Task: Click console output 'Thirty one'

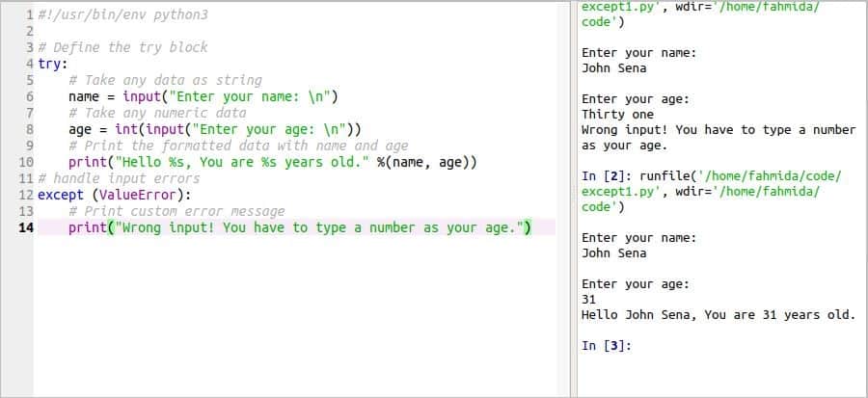Action: click(x=618, y=115)
